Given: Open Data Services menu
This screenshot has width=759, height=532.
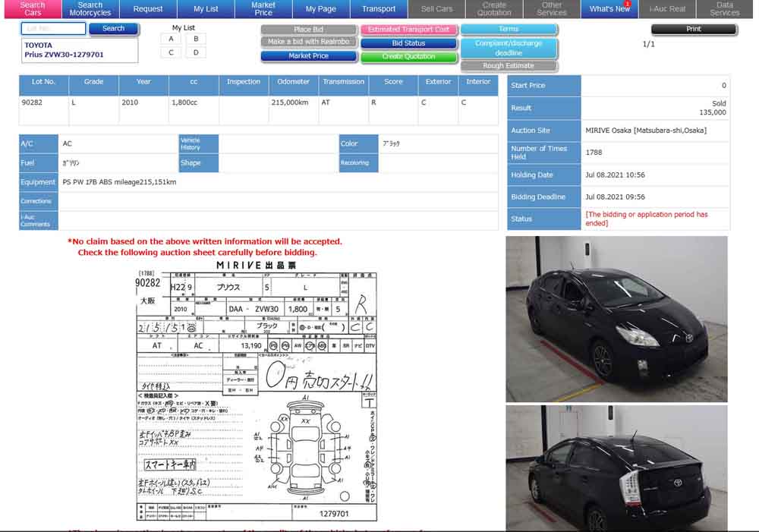Looking at the screenshot, I should (x=725, y=8).
